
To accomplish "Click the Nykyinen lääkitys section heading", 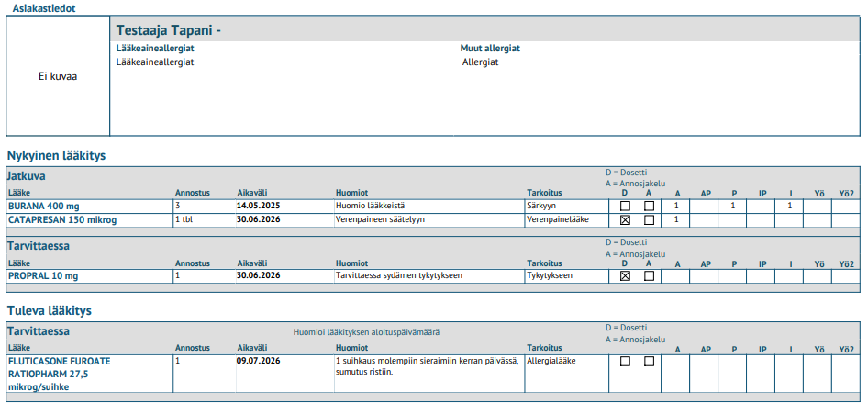I will click(56, 155).
